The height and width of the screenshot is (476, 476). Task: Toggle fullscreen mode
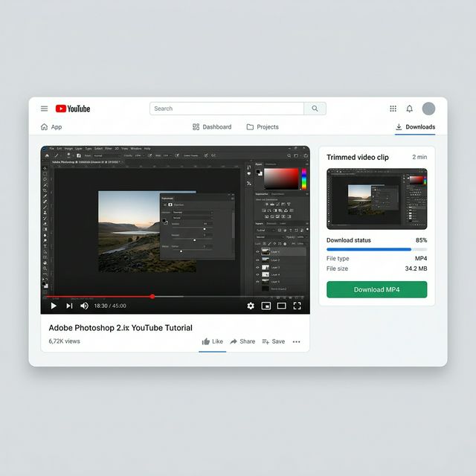pos(297,306)
